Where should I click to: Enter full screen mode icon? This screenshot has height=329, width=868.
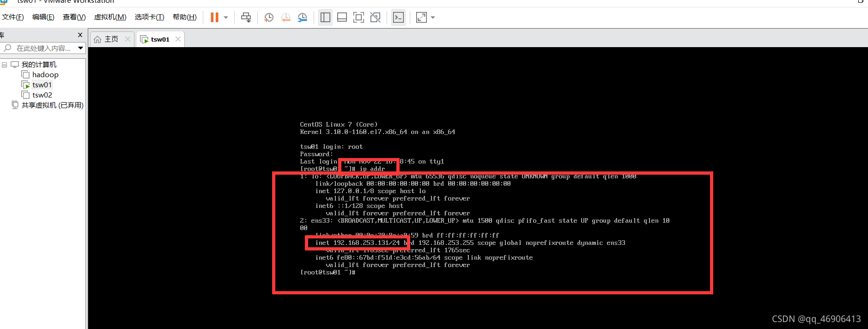click(x=358, y=18)
